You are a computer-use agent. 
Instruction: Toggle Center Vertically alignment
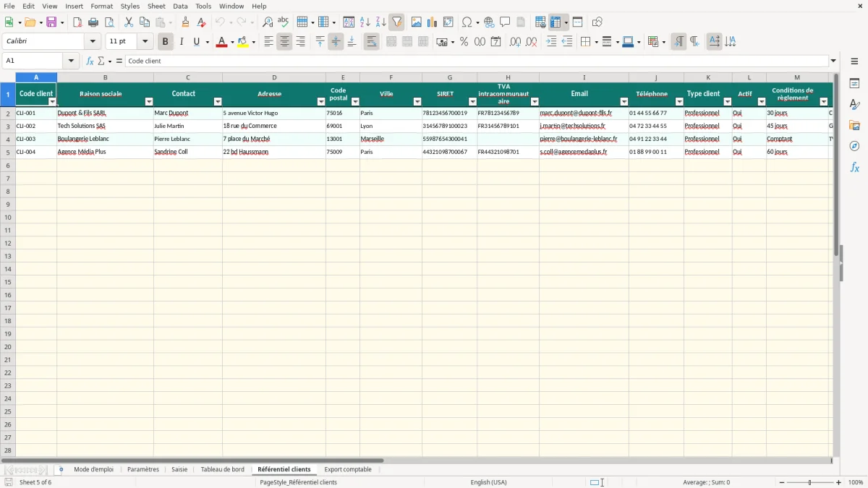click(336, 42)
